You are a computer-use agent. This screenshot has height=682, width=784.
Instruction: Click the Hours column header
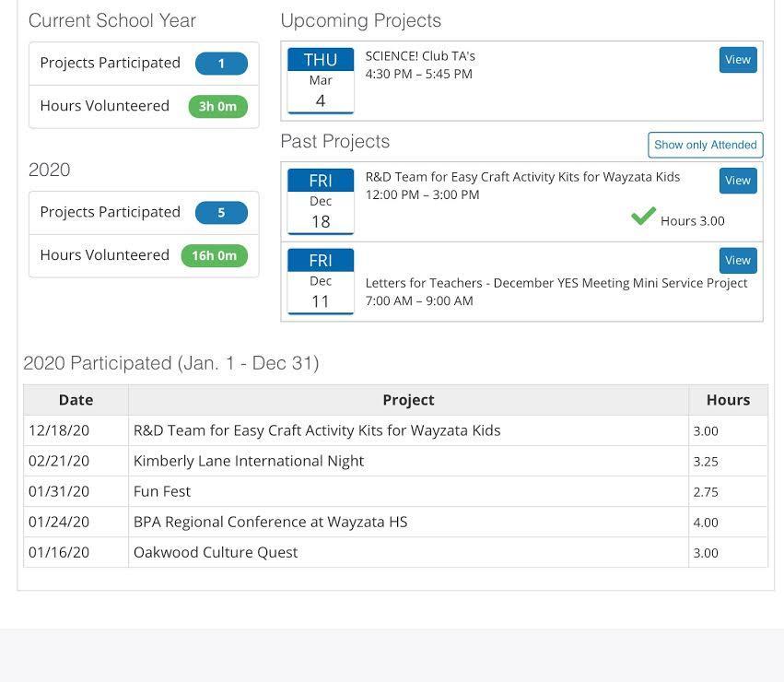[728, 400]
